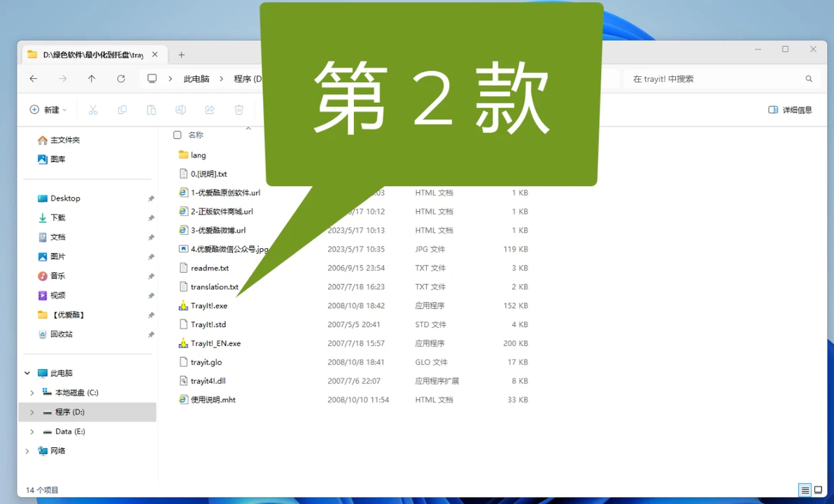Screen dimensions: 834x504
Task: Click the Share icon in toolbar
Action: click(210, 110)
